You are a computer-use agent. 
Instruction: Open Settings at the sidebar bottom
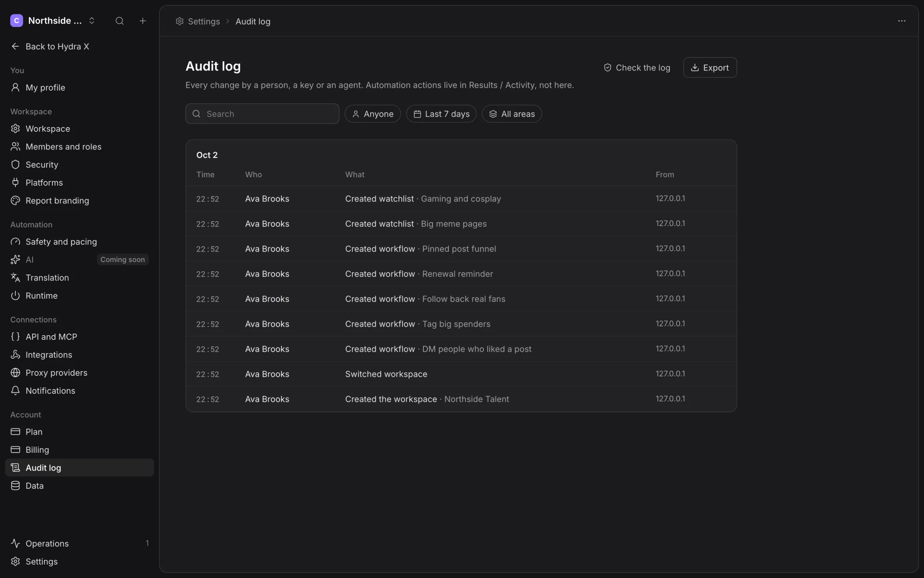[79, 561]
